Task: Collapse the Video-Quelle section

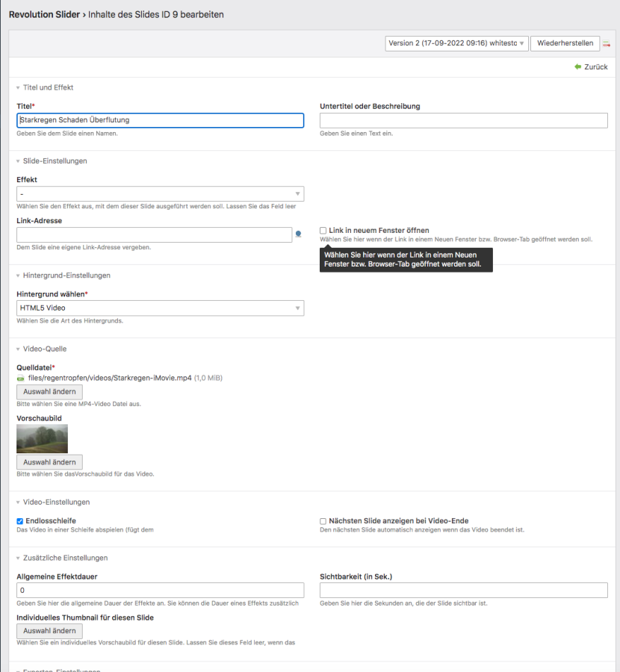Action: click(18, 349)
